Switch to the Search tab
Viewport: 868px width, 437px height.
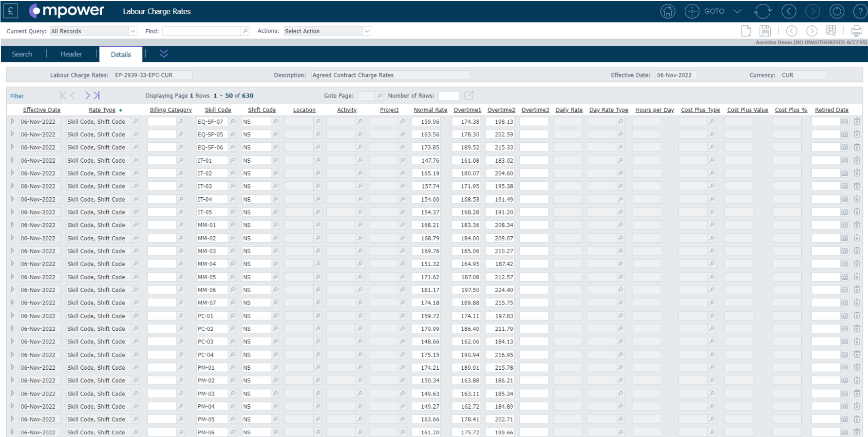coord(22,54)
